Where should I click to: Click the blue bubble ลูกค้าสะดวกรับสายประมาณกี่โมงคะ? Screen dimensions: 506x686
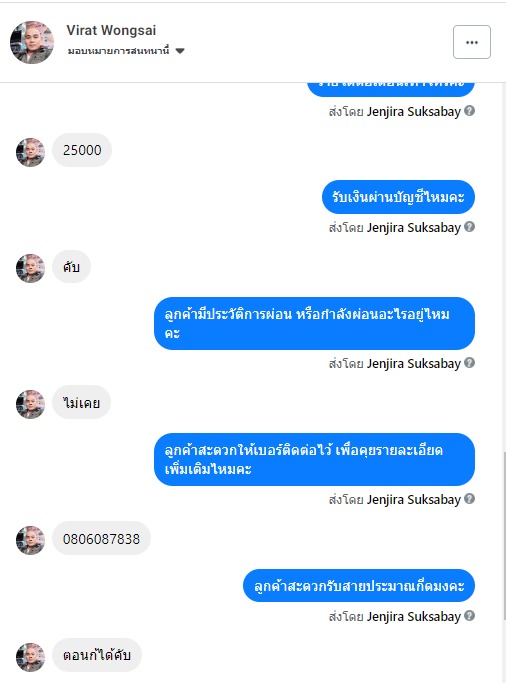pyautogui.click(x=359, y=585)
